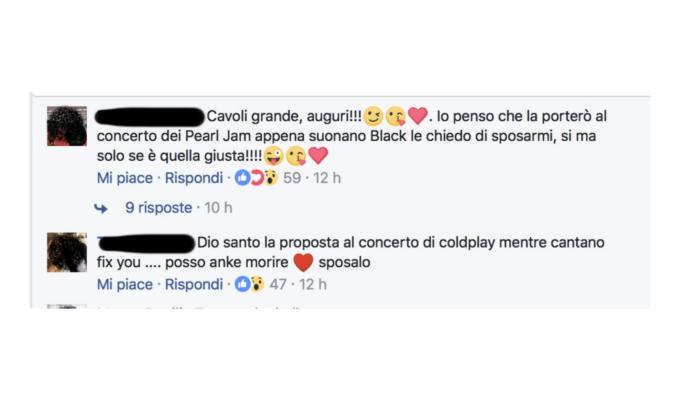Click Mi piace under the Coldplay comment
Screen dimensions: 680x400
coord(125,285)
